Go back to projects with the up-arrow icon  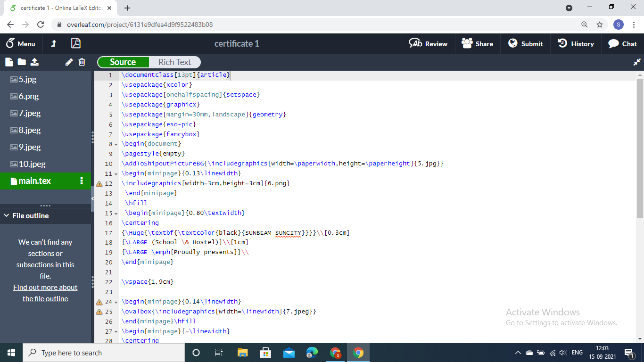(54, 44)
